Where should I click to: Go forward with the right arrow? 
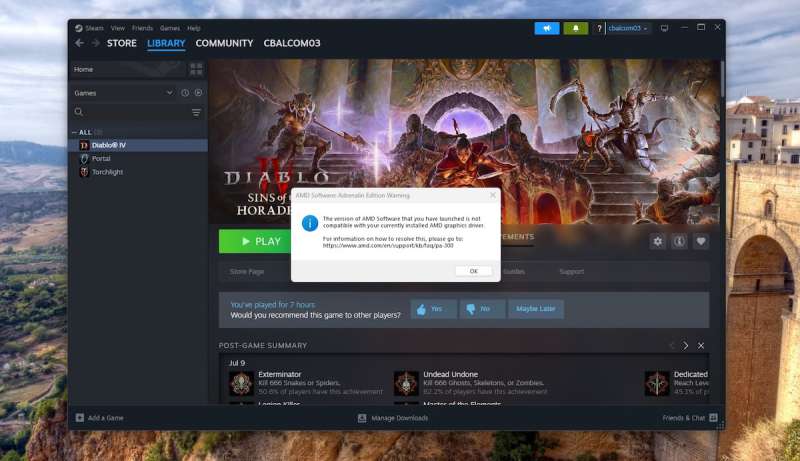coord(96,43)
